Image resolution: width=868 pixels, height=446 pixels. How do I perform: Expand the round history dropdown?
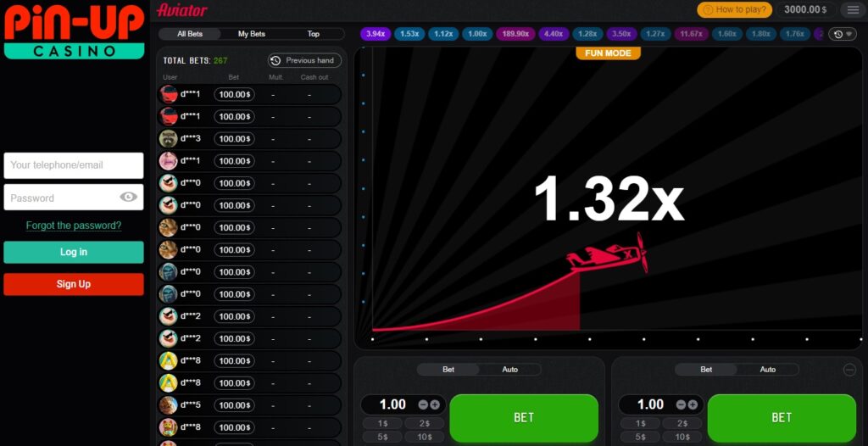(x=842, y=34)
